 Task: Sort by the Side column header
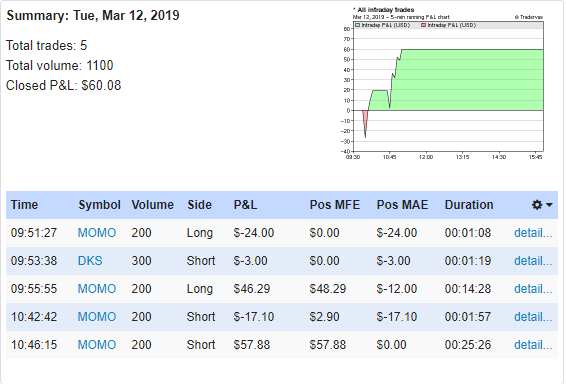tap(199, 205)
